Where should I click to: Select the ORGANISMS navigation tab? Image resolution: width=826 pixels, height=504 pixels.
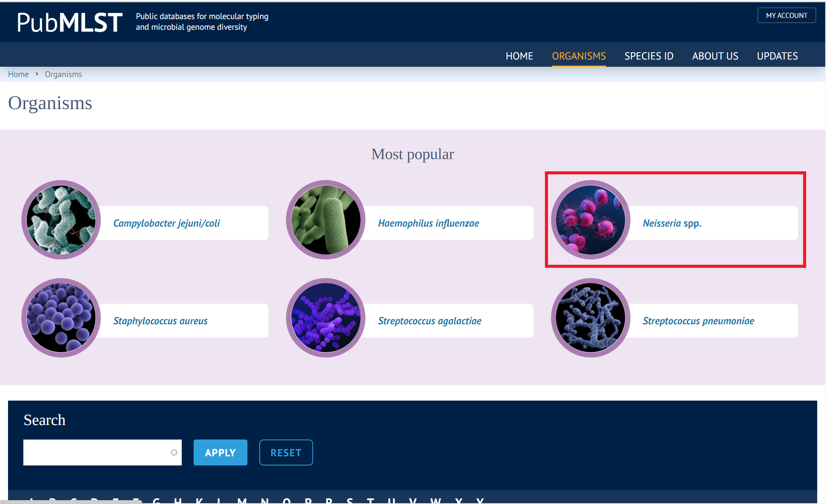pos(579,56)
